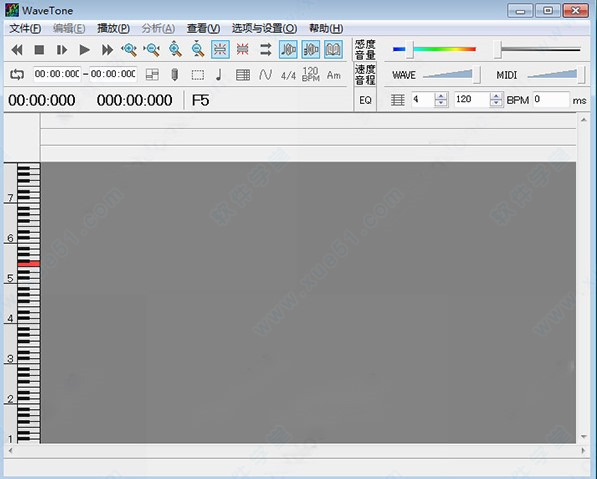Select the 感度 音量 tab
Viewport: 597px width, 479px height.
click(365, 49)
